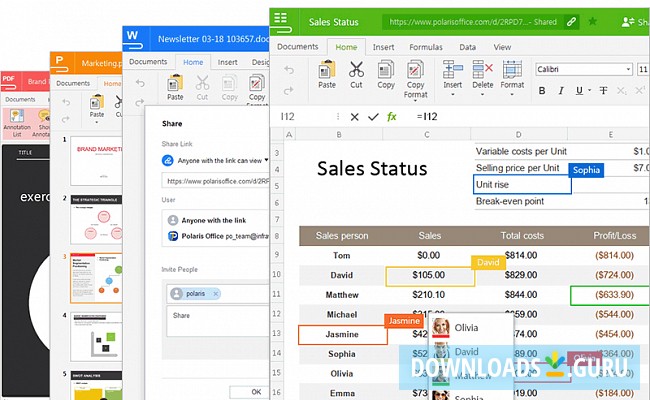Cancel formula entry with X icon
Screen dimensions: 650x400
[354, 117]
